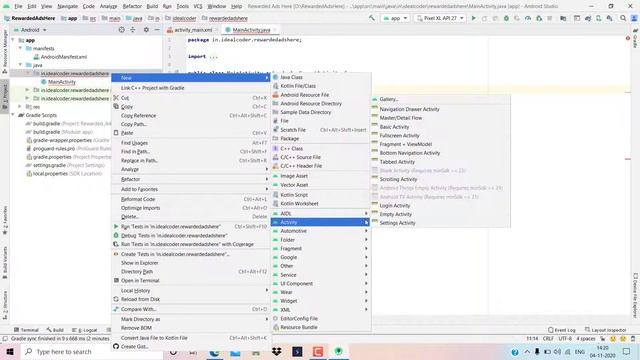Open gradle.properties file

52,157
